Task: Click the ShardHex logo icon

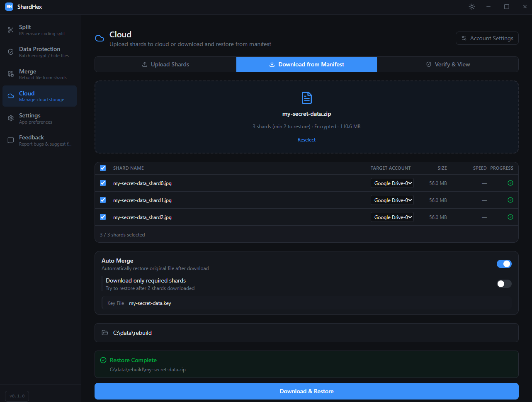Action: [x=9, y=7]
